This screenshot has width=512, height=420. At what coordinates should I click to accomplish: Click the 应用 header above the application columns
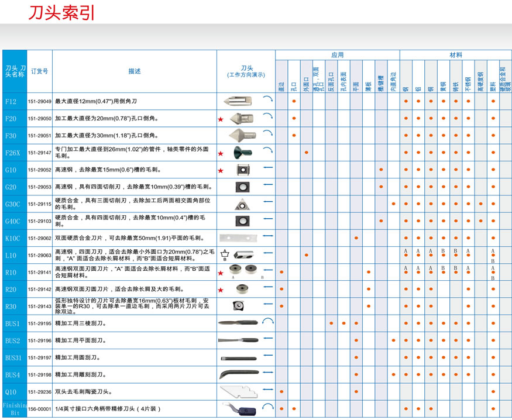[x=337, y=55]
